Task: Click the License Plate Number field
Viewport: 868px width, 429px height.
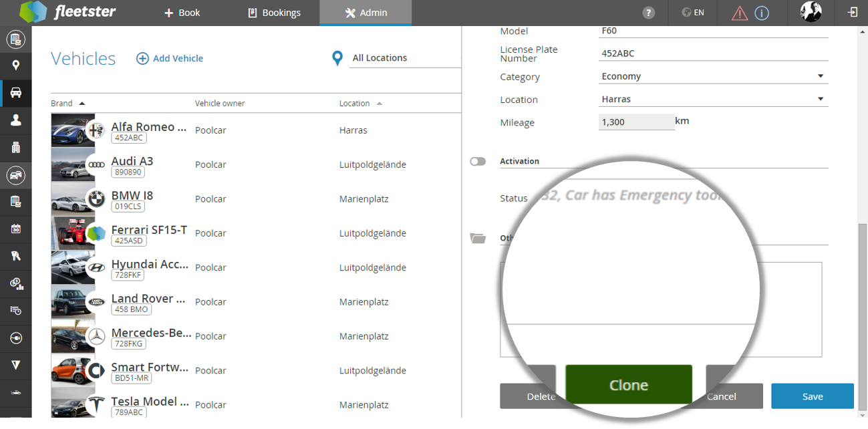Action: [714, 54]
